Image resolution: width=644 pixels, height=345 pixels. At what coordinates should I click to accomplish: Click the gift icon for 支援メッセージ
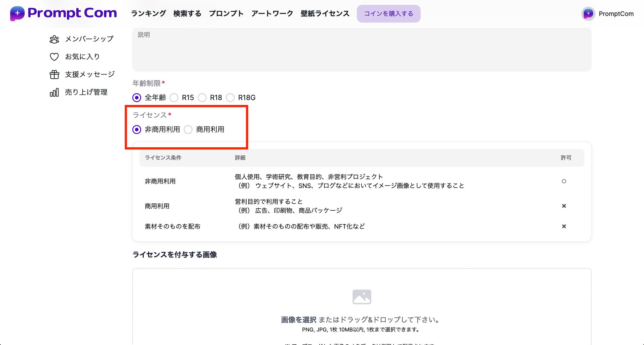point(54,75)
